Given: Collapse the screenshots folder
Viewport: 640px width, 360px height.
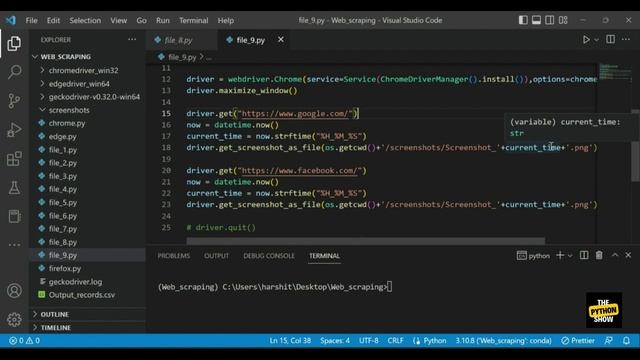Looking at the screenshot, I should pos(69,110).
